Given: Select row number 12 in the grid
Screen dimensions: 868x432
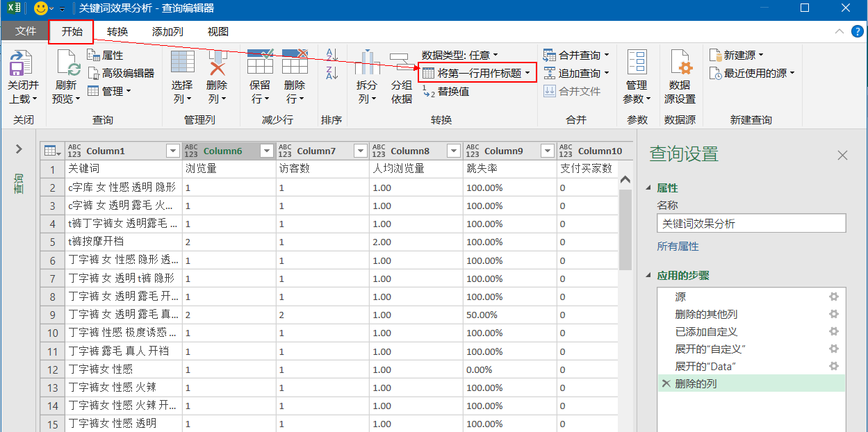Looking at the screenshot, I should (52, 369).
